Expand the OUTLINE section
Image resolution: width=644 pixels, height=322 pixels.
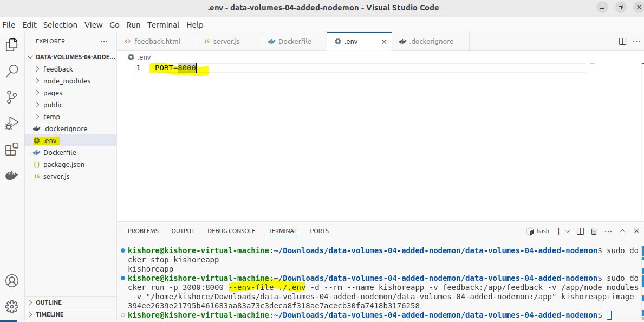(48, 302)
